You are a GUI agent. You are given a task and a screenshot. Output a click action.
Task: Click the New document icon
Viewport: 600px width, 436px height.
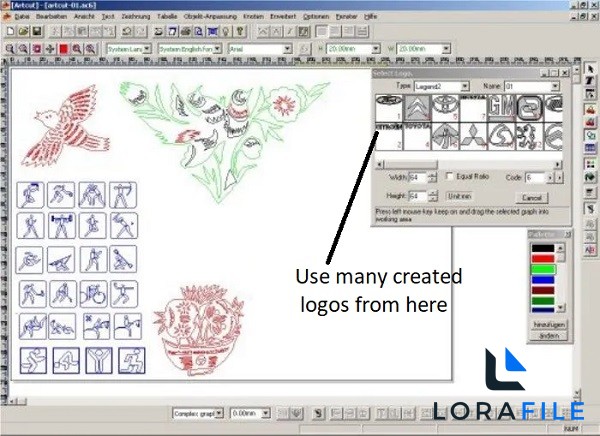pyautogui.click(x=11, y=31)
